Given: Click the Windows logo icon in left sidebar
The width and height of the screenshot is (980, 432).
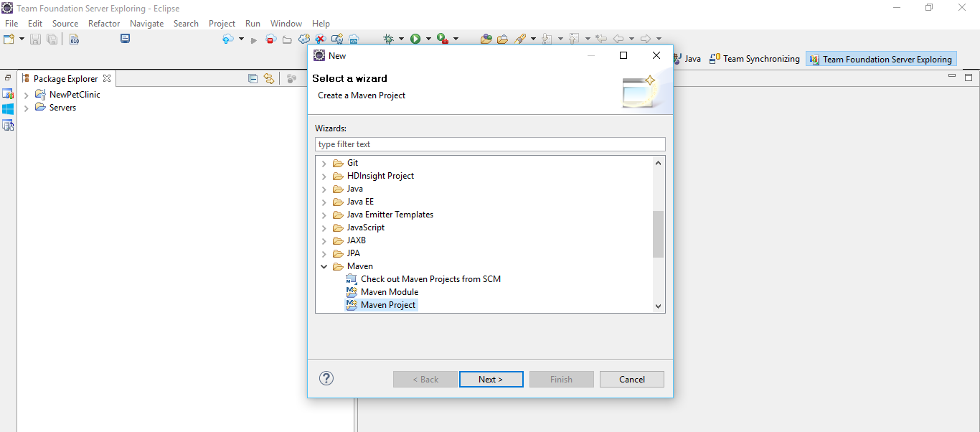Looking at the screenshot, I should [8, 109].
